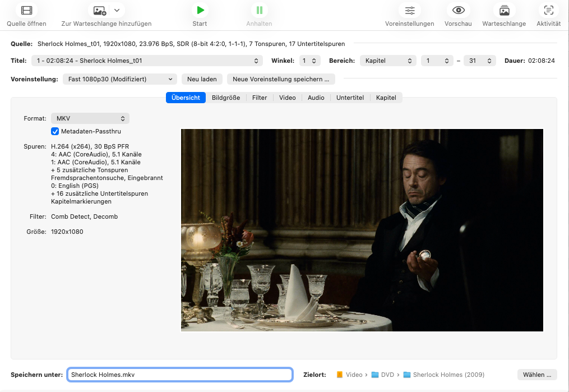Click the 1: AAC (CoreAudio) track line
The image size is (569, 392).
pyautogui.click(x=96, y=162)
